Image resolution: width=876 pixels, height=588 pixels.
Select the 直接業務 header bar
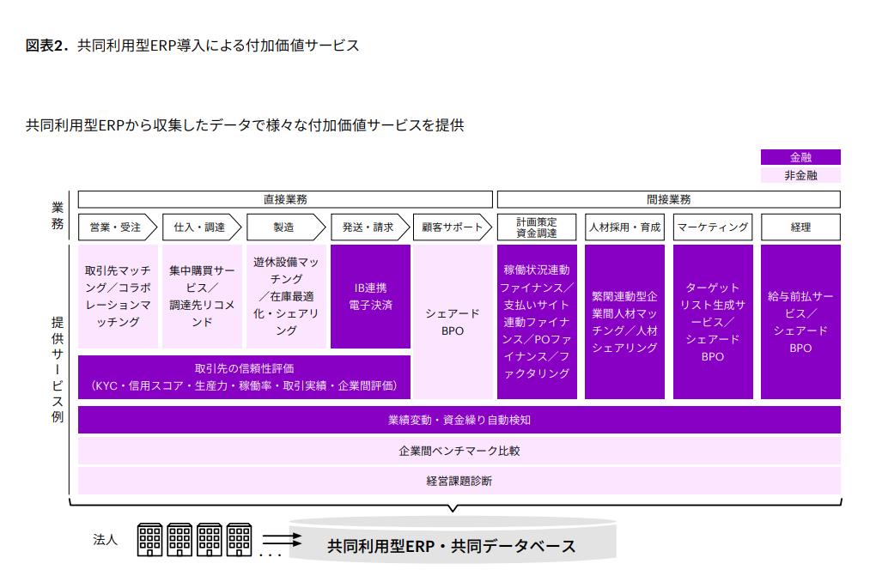pyautogui.click(x=285, y=199)
